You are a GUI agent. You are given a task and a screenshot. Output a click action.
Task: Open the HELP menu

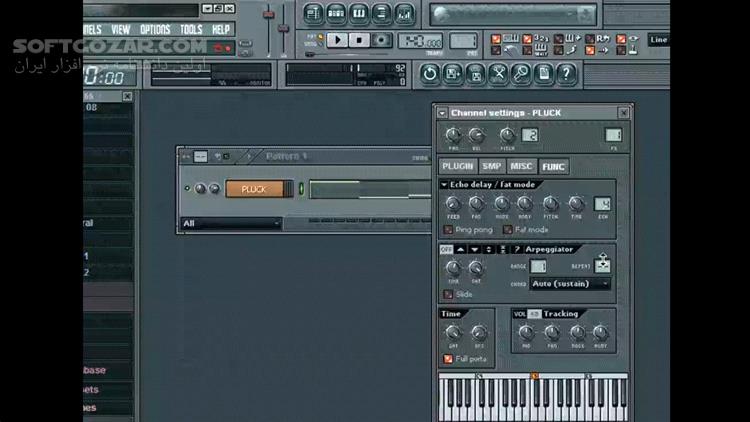[221, 30]
